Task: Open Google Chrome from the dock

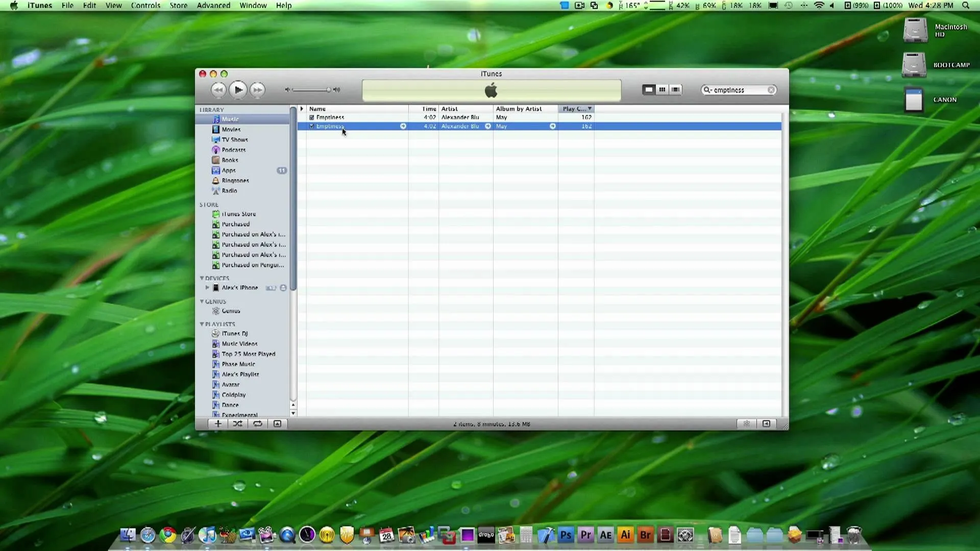Action: 167,535
